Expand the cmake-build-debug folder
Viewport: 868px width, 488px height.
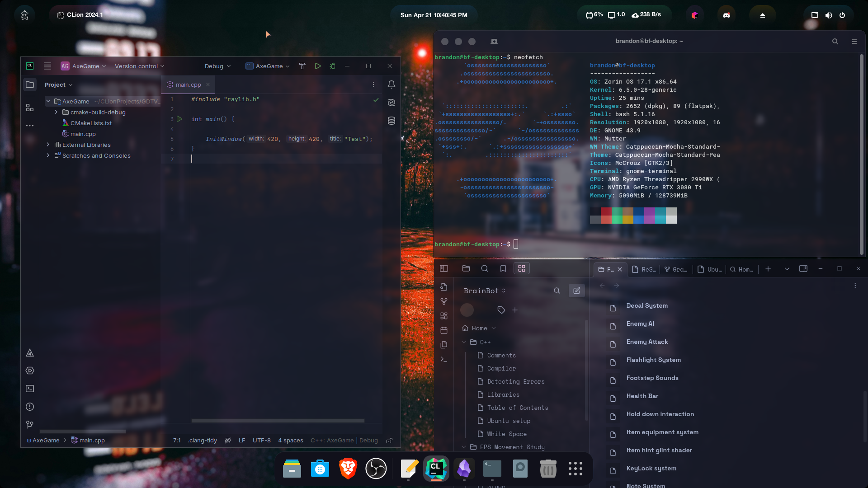pos(56,112)
